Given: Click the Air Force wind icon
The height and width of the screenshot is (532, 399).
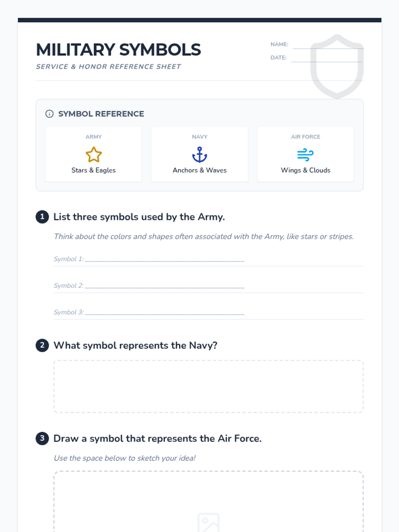Looking at the screenshot, I should pyautogui.click(x=305, y=155).
